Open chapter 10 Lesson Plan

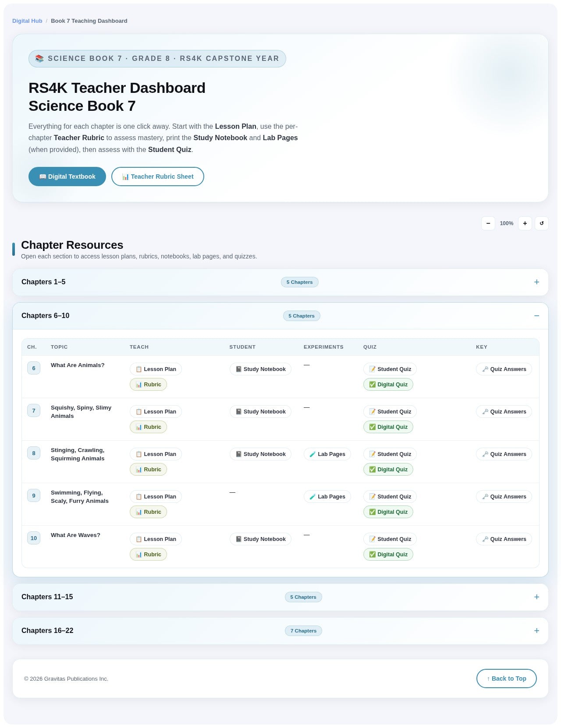click(x=156, y=539)
